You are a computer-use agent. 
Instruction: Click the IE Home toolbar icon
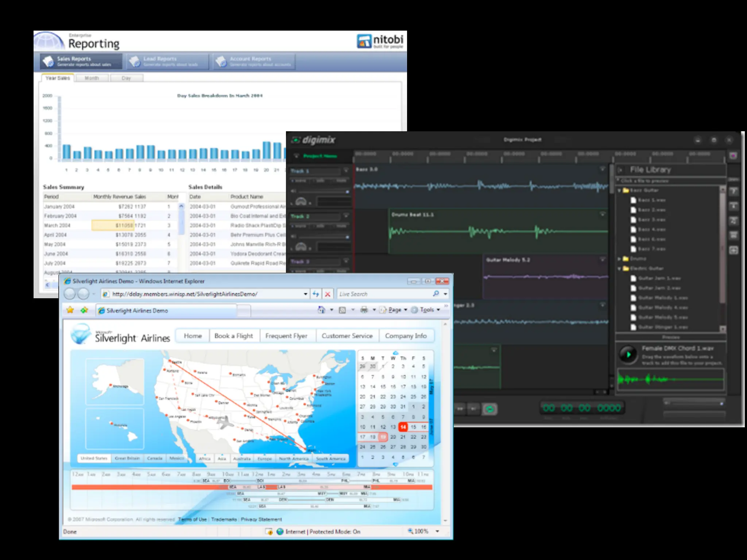pos(321,310)
